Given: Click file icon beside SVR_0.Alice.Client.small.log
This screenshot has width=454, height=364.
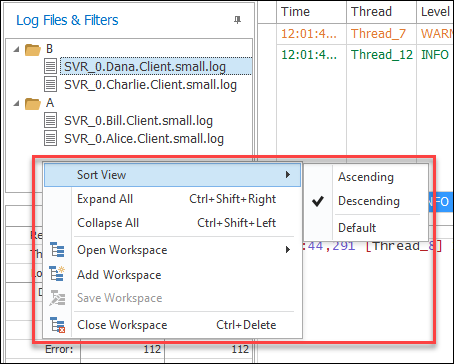Looking at the screenshot, I should [x=50, y=138].
